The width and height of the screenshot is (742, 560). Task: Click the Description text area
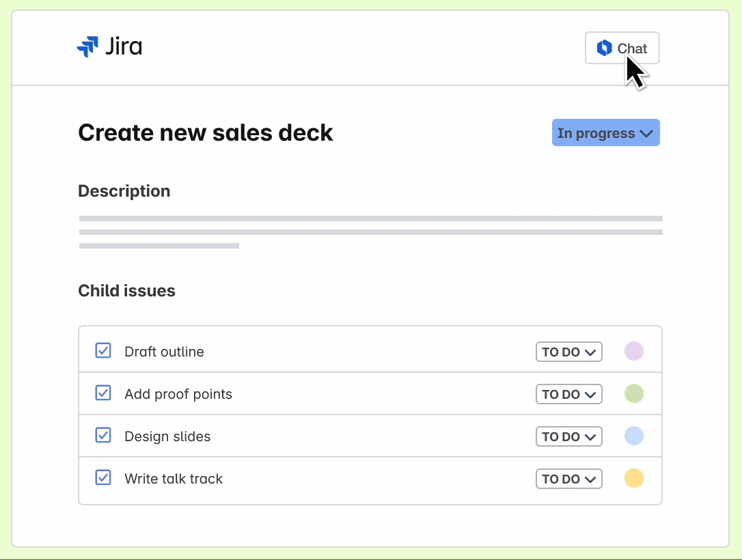pos(370,232)
